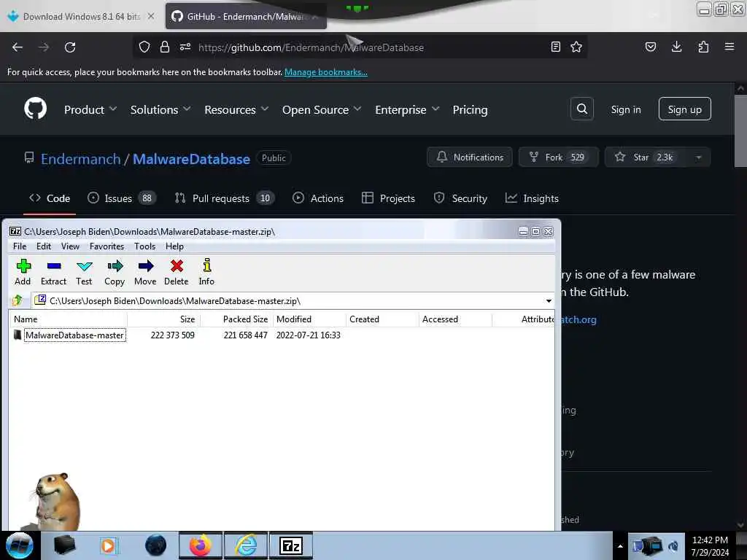
Task: Show hidden system tray icons
Action: click(x=620, y=546)
